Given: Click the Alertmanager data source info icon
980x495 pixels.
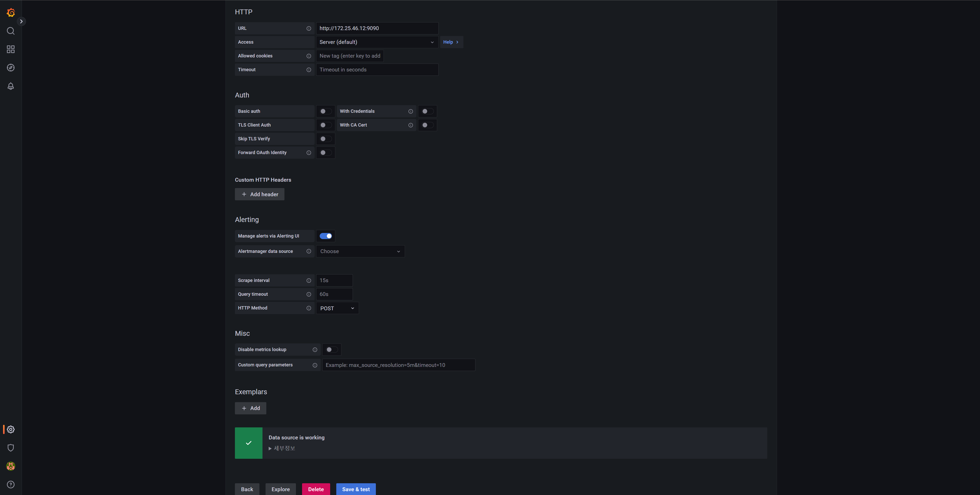Looking at the screenshot, I should (308, 251).
